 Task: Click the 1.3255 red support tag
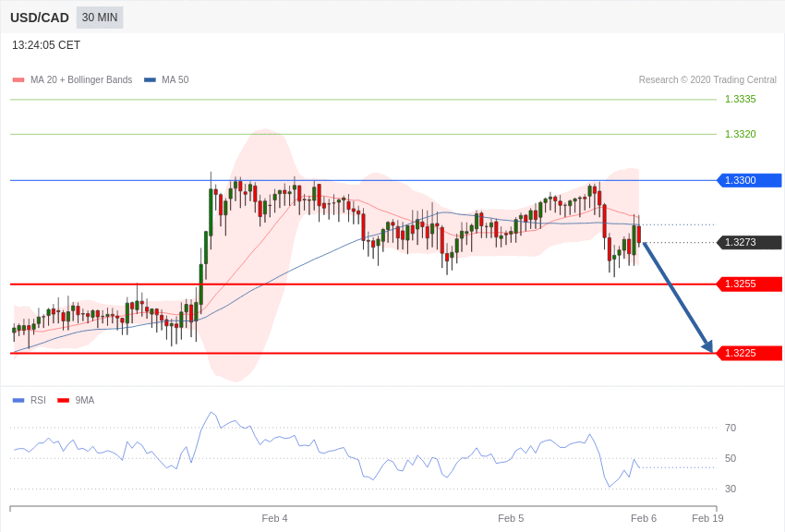[750, 284]
